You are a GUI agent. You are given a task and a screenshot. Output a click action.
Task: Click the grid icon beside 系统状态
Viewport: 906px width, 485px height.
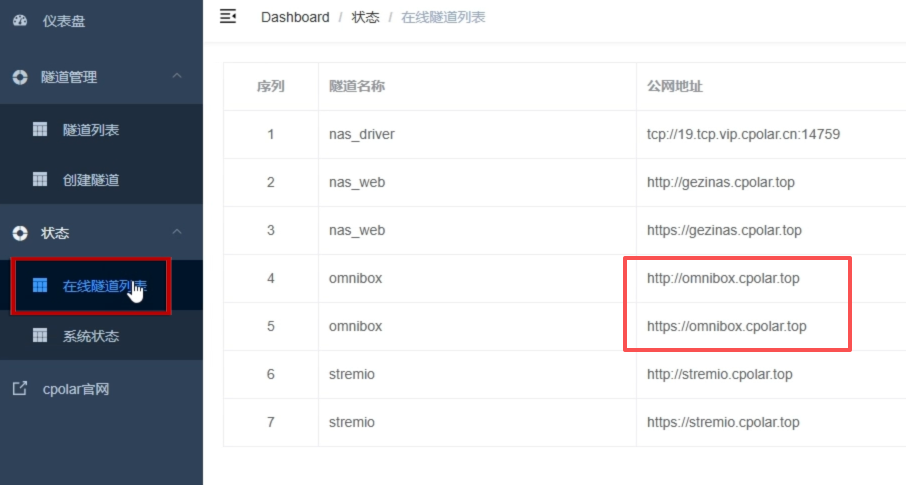point(40,336)
